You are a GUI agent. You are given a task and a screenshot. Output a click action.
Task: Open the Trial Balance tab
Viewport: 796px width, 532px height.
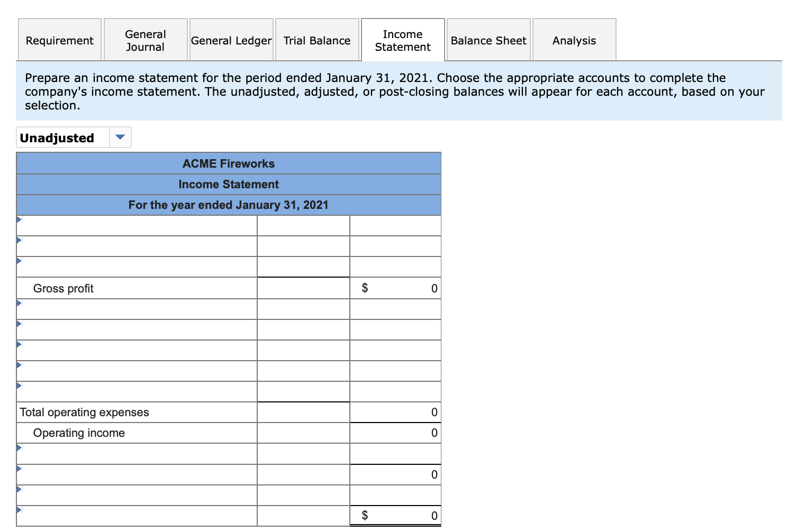pos(317,40)
